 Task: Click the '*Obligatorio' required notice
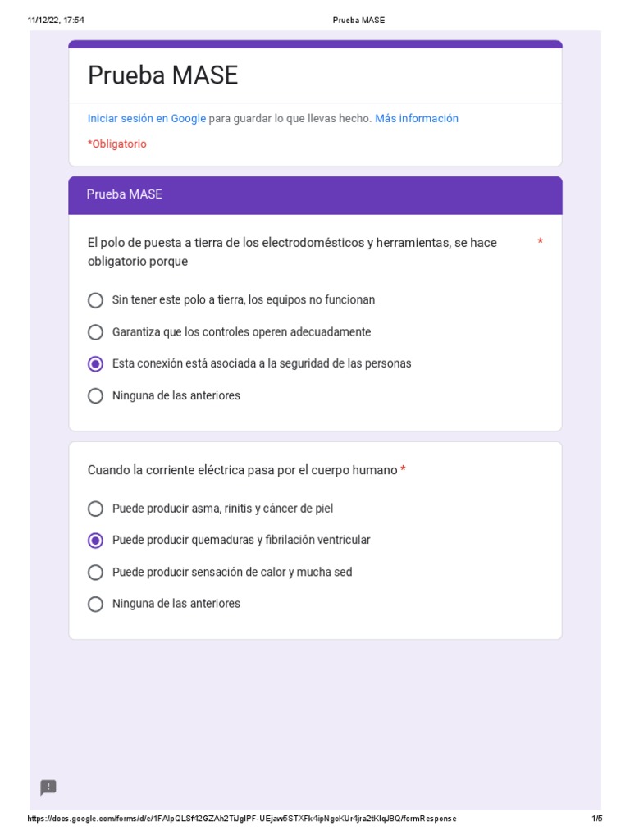click(x=117, y=144)
